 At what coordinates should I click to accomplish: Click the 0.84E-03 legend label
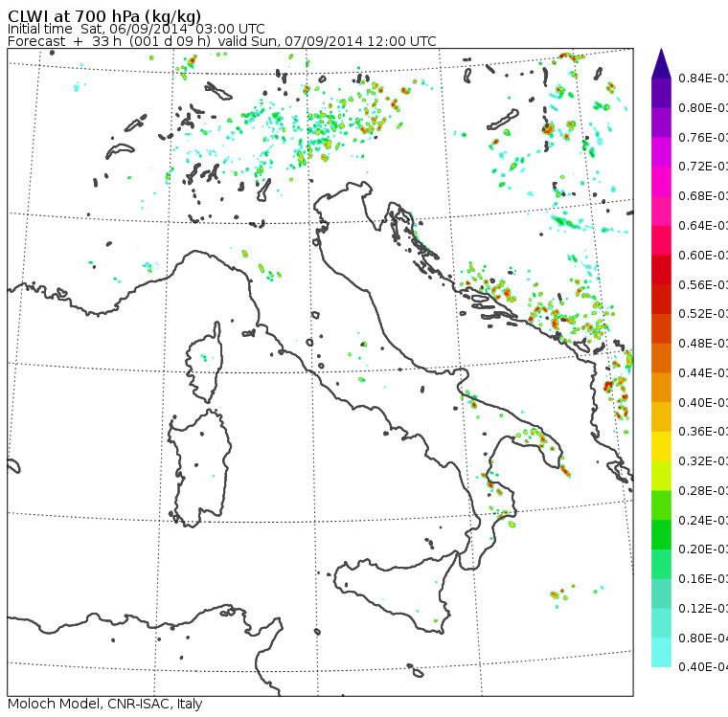pyautogui.click(x=702, y=78)
